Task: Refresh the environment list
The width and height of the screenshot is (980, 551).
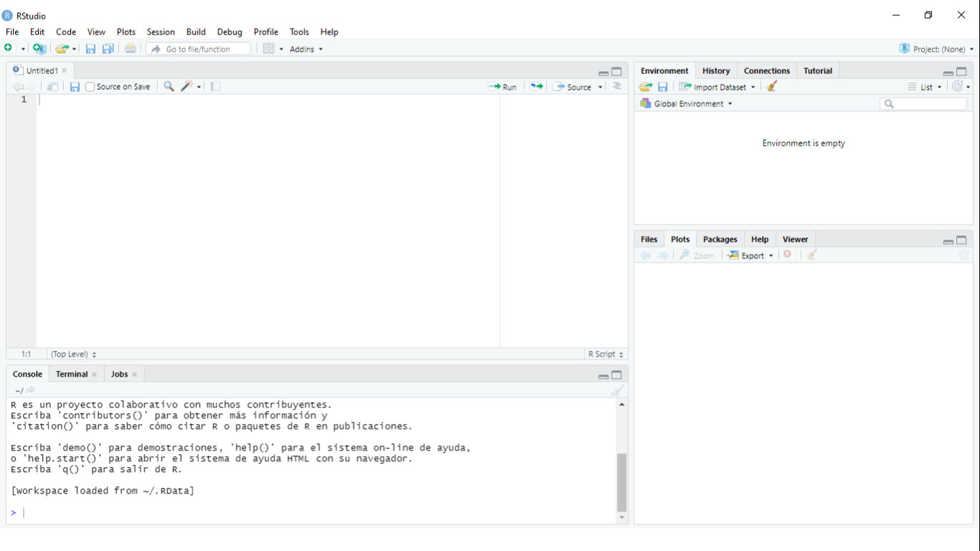Action: [x=957, y=86]
